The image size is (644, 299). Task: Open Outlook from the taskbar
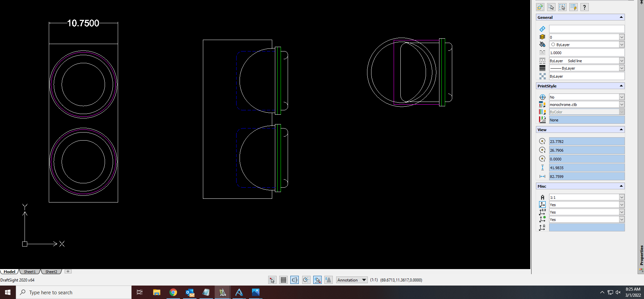click(x=190, y=292)
